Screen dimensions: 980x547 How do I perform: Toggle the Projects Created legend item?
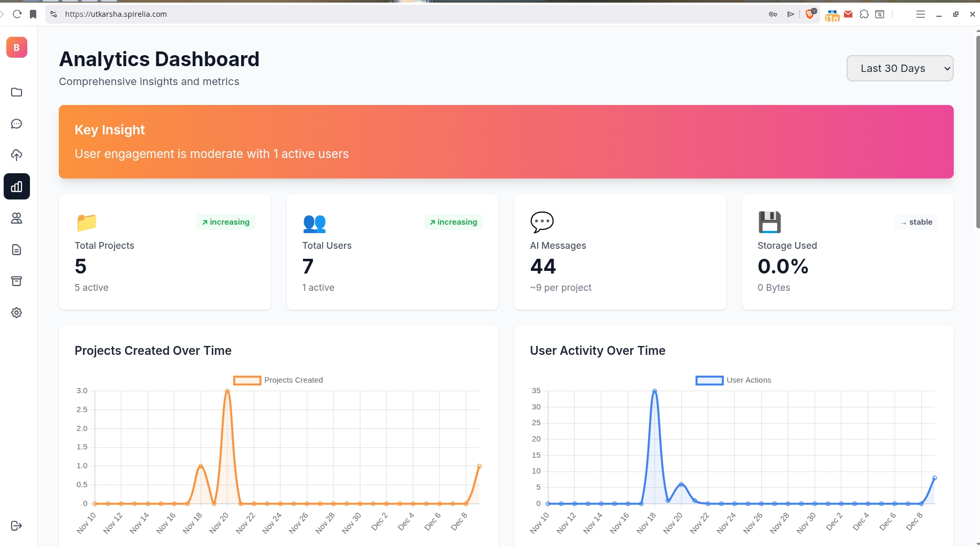pos(278,380)
